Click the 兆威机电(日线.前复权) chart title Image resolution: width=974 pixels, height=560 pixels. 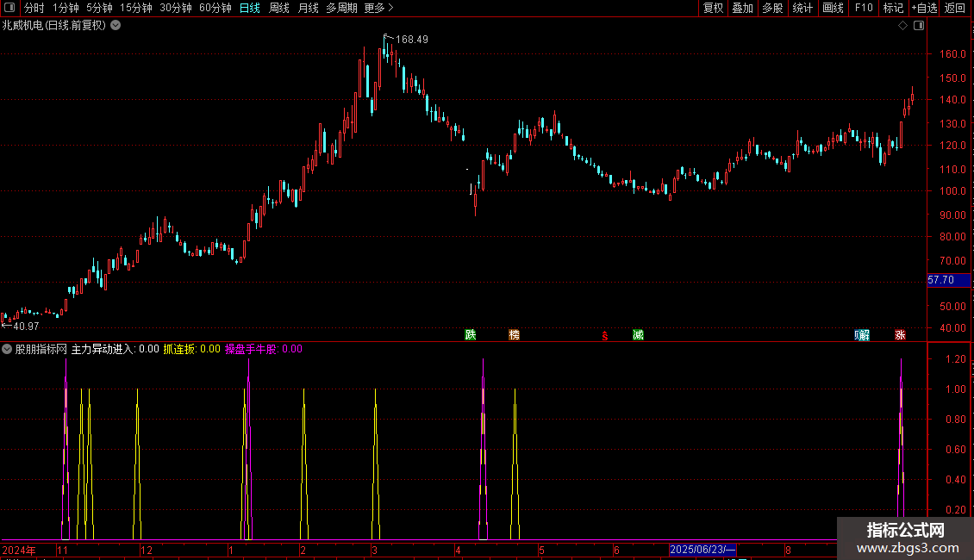pos(54,26)
